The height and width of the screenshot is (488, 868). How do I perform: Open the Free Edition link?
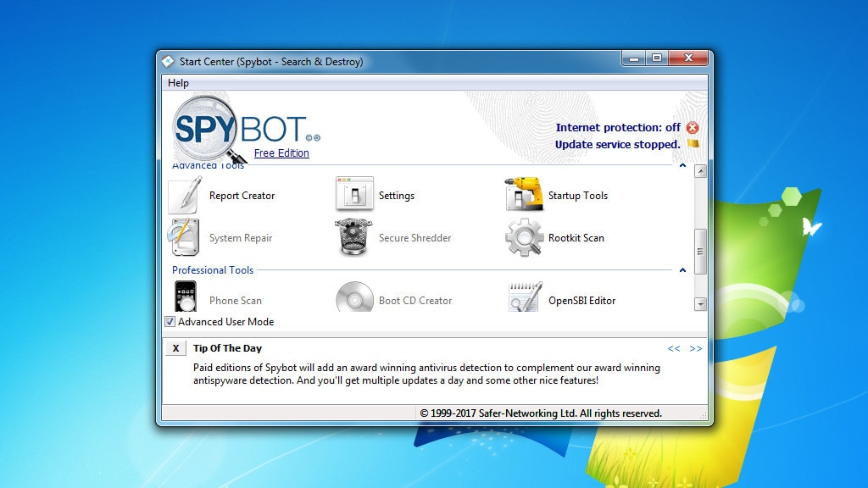tap(281, 152)
